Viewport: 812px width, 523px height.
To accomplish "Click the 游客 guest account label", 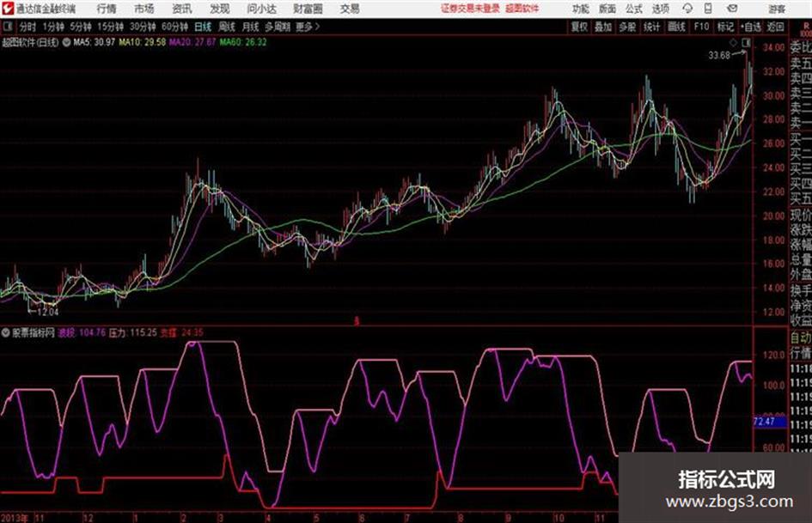I will (x=777, y=9).
